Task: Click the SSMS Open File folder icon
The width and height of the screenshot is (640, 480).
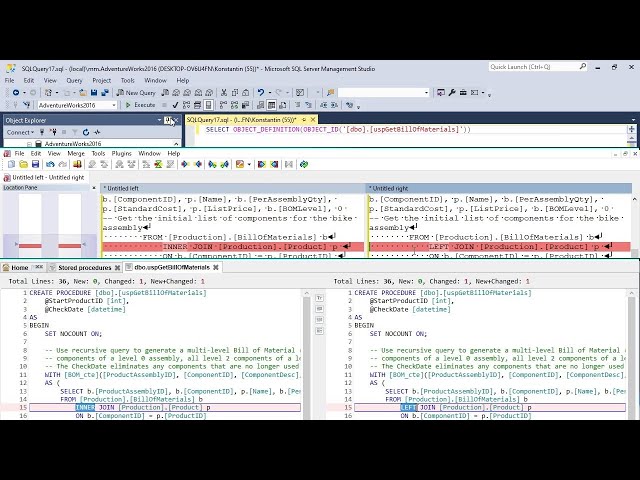Action: (x=83, y=93)
